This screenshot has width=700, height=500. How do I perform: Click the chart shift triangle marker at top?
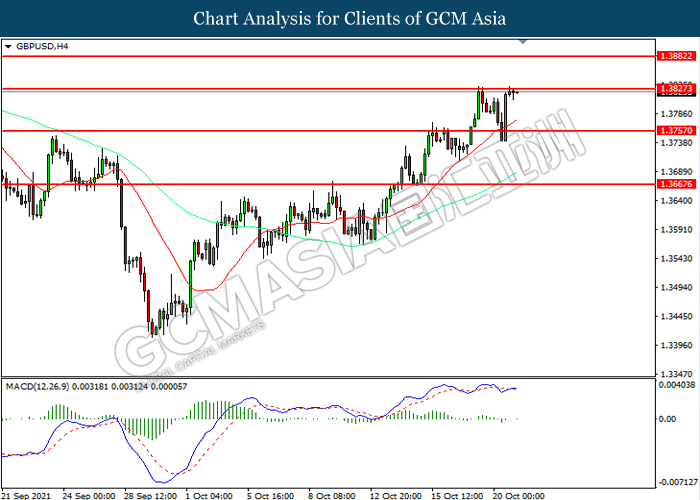(523, 42)
